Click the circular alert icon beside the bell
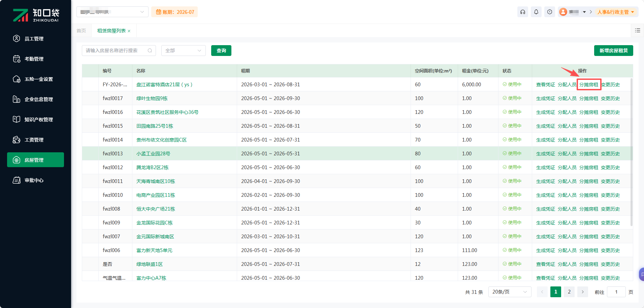Screen dimensions: 644x308 (x=550, y=12)
